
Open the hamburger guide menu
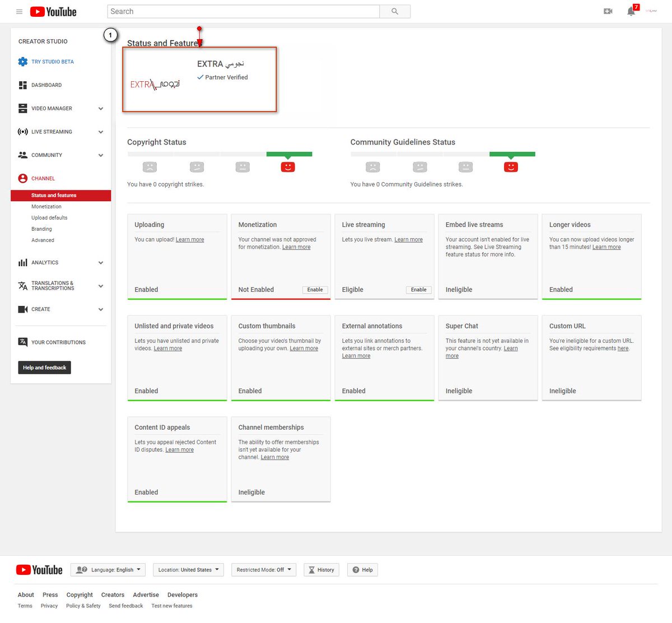19,11
